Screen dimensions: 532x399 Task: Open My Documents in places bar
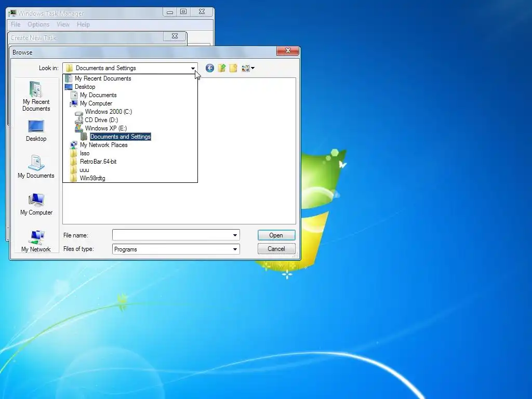tap(36, 167)
